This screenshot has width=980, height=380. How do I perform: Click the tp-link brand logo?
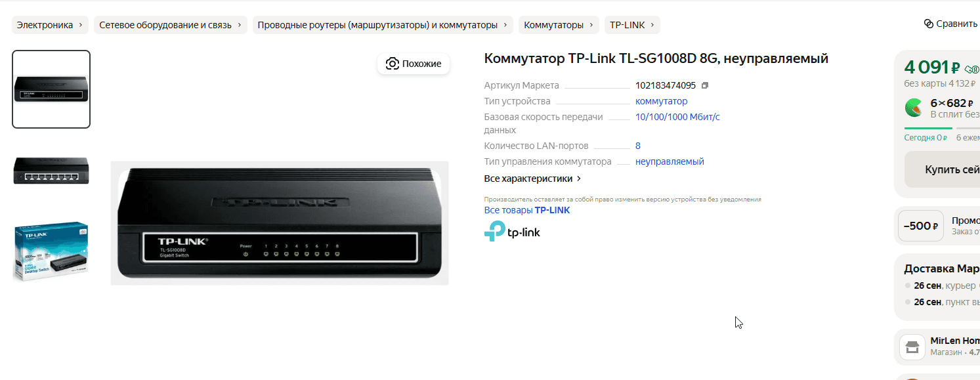pyautogui.click(x=512, y=231)
